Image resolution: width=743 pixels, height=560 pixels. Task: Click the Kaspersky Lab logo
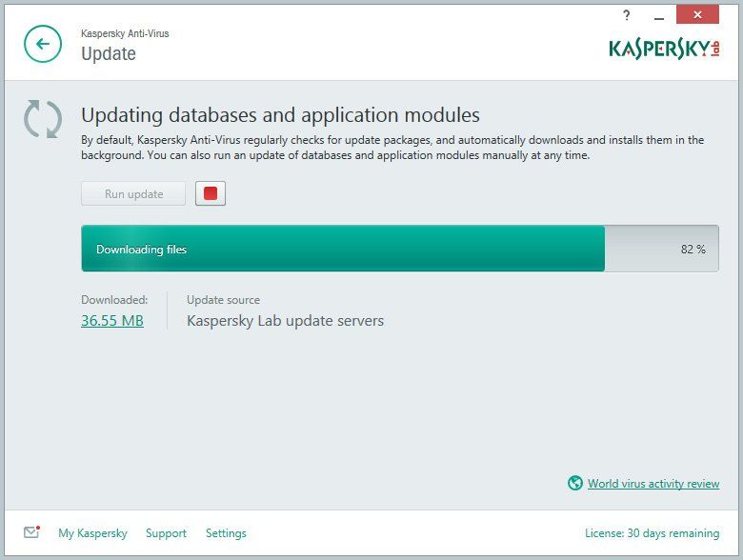click(x=664, y=49)
